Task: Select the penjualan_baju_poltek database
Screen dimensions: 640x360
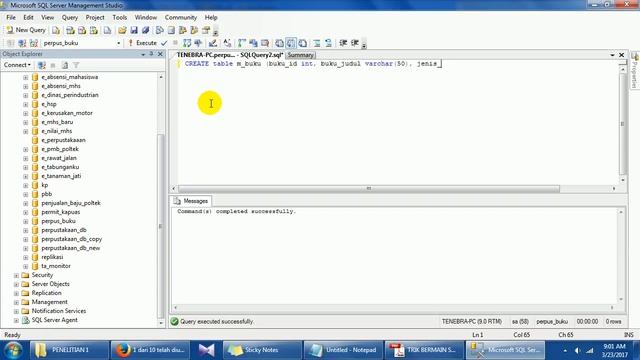Action: tap(71, 203)
